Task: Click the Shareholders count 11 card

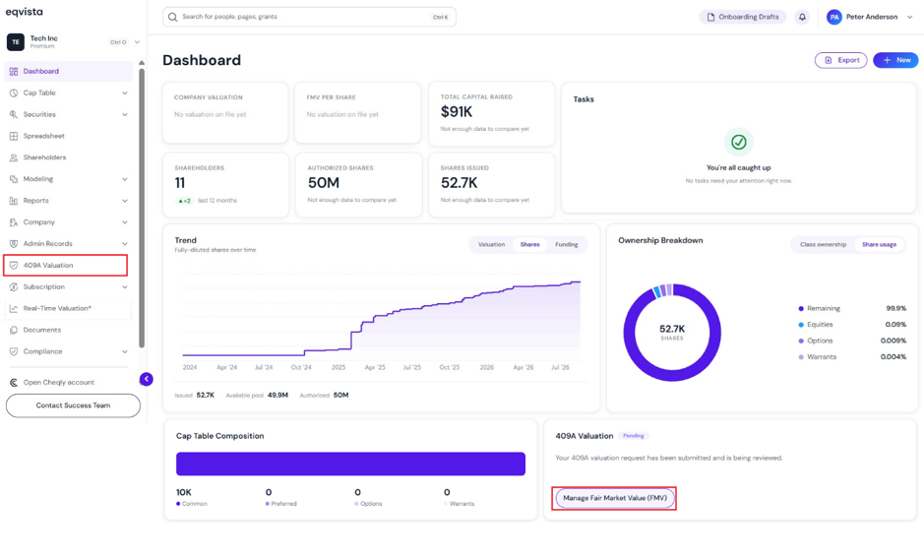Action: 225,185
